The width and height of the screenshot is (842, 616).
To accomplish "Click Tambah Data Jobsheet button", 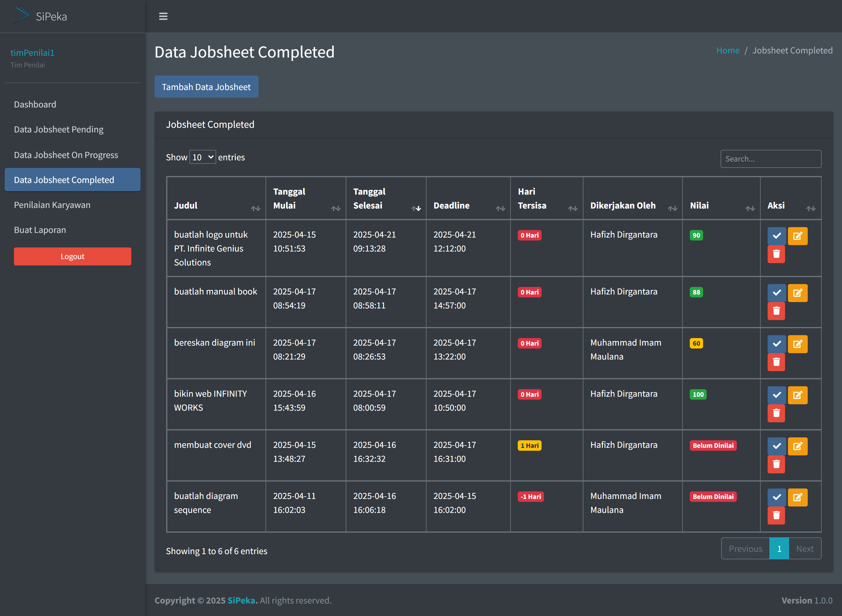I will pos(206,87).
